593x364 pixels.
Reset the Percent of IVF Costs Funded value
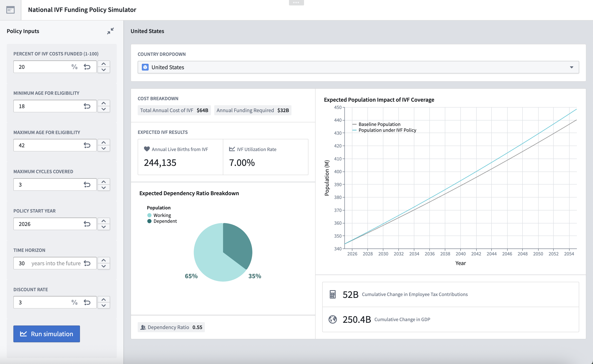pyautogui.click(x=87, y=67)
